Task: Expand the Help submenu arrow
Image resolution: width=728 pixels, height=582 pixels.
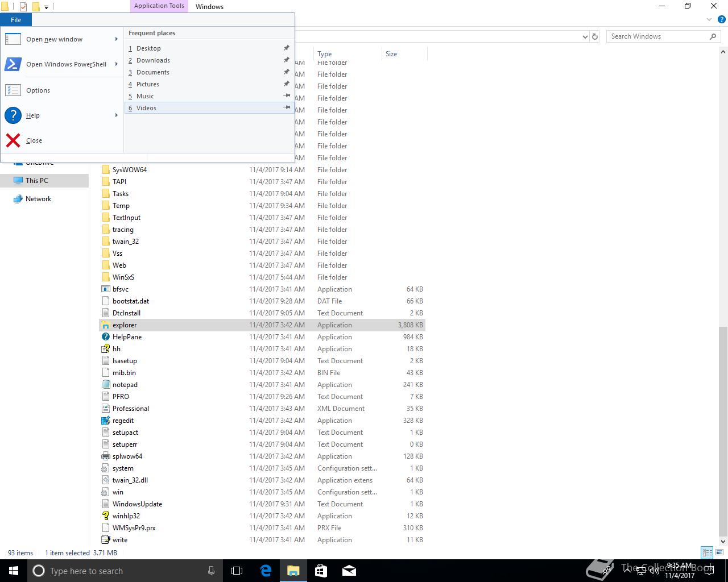Action: click(116, 115)
